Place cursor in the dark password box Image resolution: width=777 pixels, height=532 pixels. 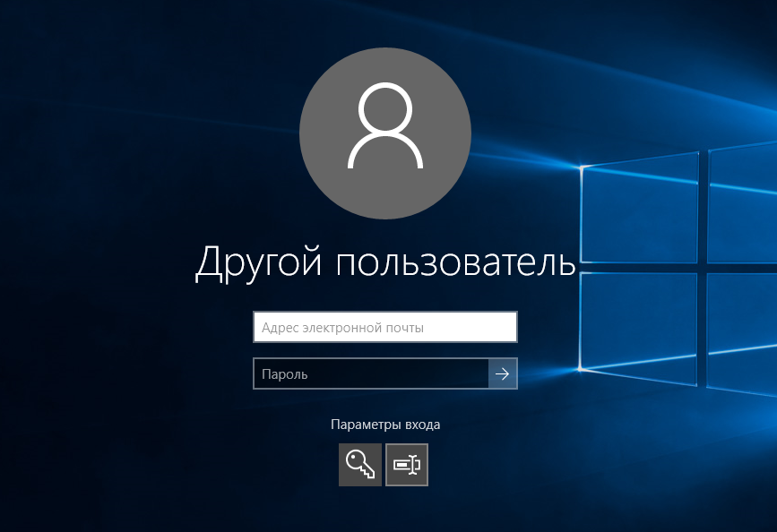(371, 374)
